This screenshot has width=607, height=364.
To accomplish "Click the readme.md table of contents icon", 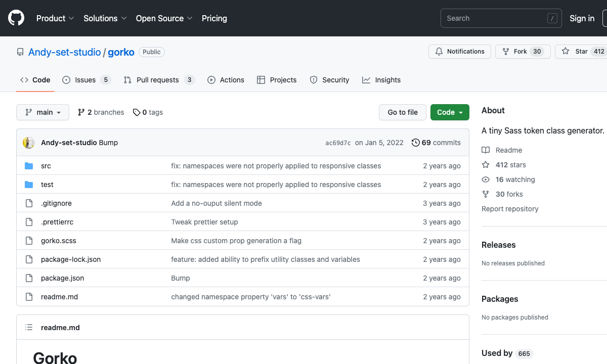I will coord(29,328).
